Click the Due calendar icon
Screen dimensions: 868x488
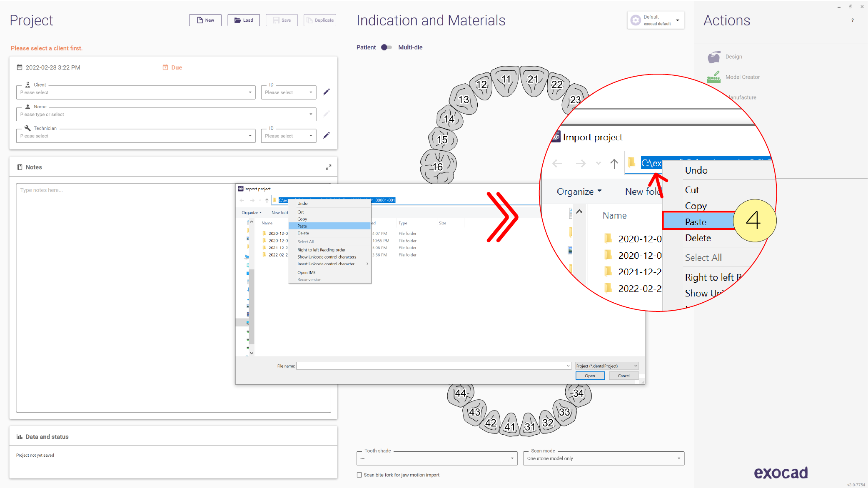tap(165, 67)
